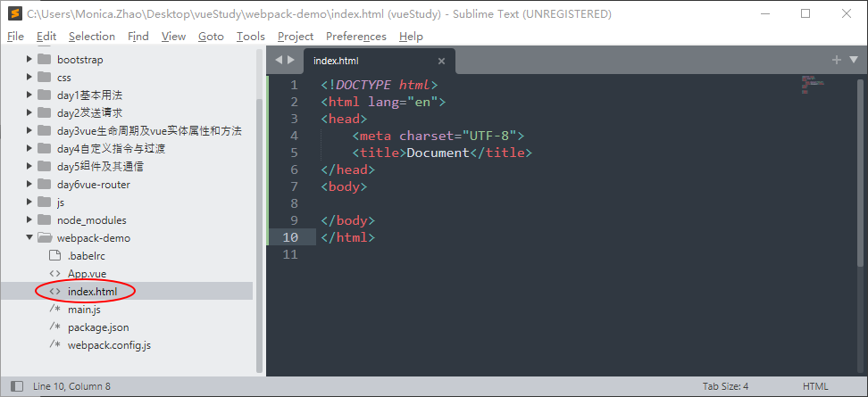Expand the node_modules folder arrow
Screen dimensions: 868x397
(x=29, y=219)
